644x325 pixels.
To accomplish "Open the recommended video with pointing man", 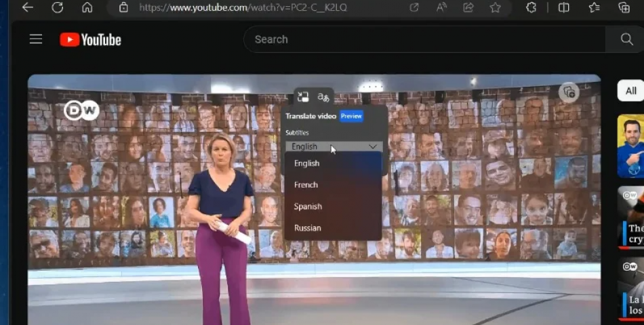I will [631, 146].
